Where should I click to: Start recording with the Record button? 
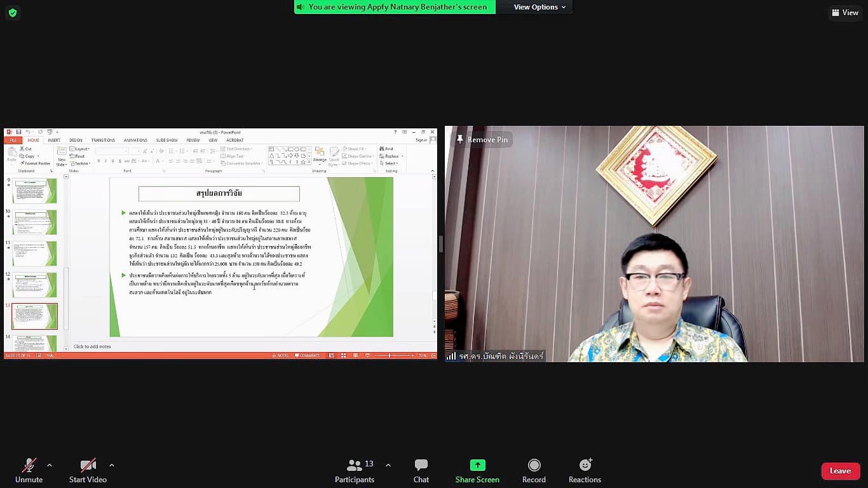[x=534, y=470]
